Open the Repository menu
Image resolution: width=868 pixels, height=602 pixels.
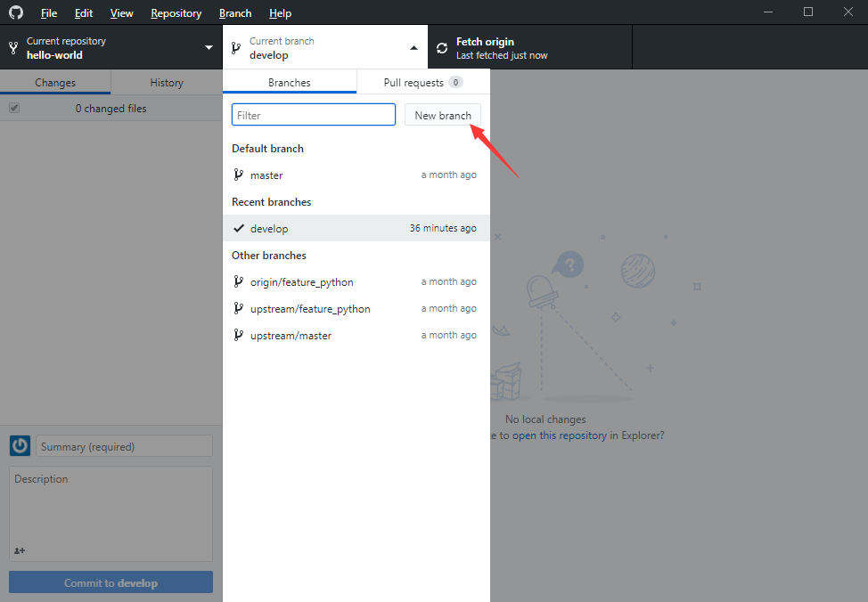pyautogui.click(x=176, y=12)
